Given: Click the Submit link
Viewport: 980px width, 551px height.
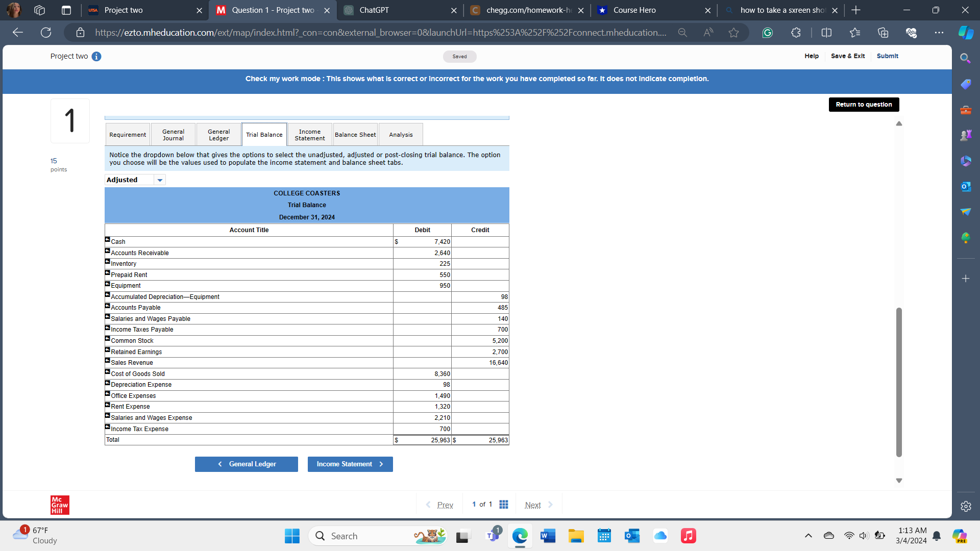Looking at the screenshot, I should (x=887, y=56).
